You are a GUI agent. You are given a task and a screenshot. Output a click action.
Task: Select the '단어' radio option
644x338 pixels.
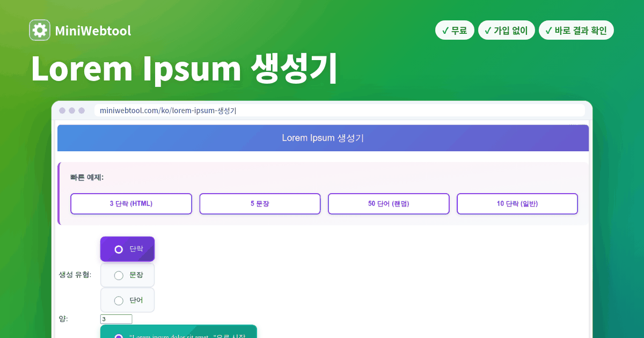127,300
